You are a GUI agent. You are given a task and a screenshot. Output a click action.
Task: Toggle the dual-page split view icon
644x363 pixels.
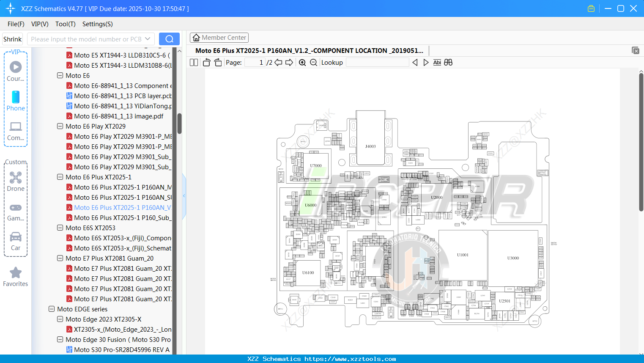[x=194, y=63]
